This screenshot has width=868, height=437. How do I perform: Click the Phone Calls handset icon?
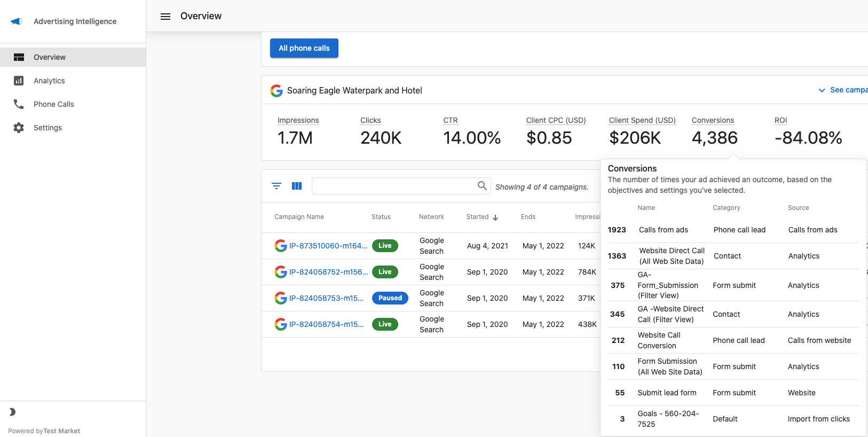click(19, 104)
